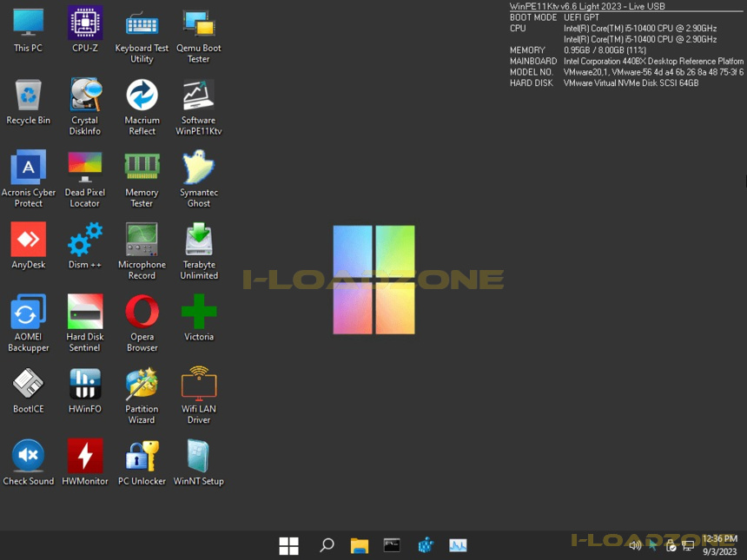
Task: Launch Hard Disk Sentinel
Action: tap(85, 323)
